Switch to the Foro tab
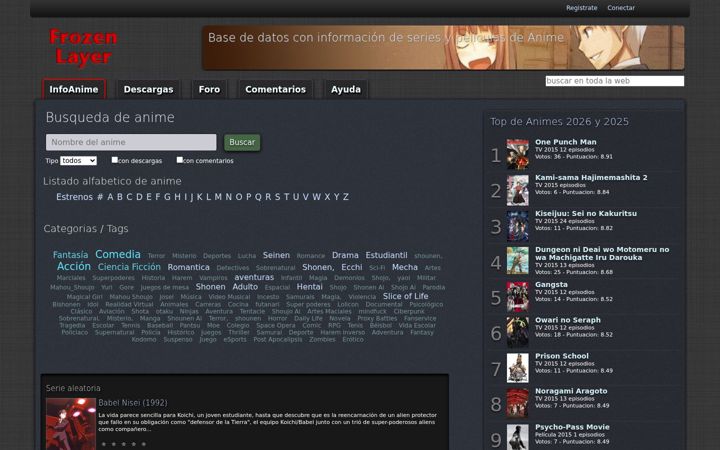 click(x=209, y=90)
